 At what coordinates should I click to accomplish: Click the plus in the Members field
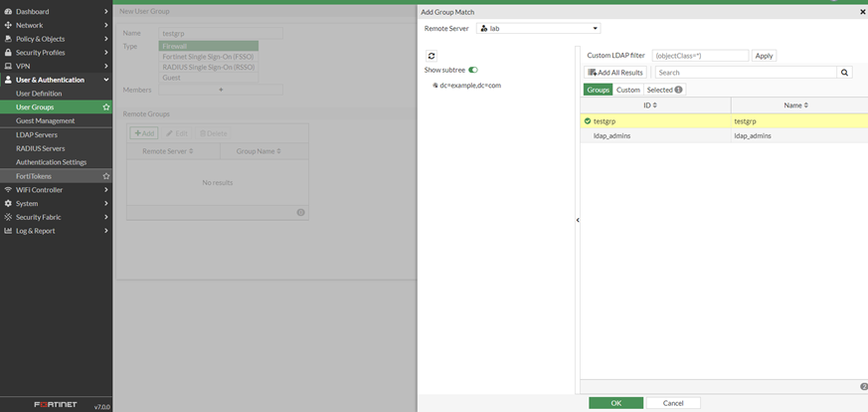tap(221, 90)
